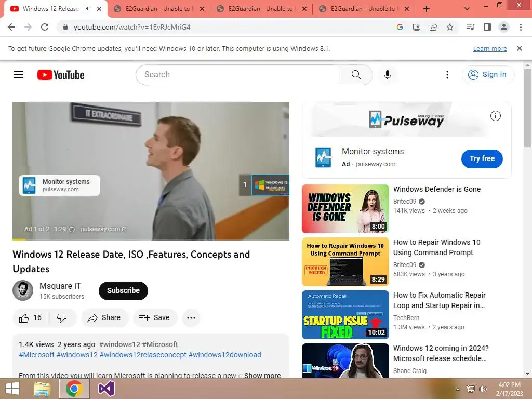Click Chrome icon in the taskbar

(x=74, y=389)
